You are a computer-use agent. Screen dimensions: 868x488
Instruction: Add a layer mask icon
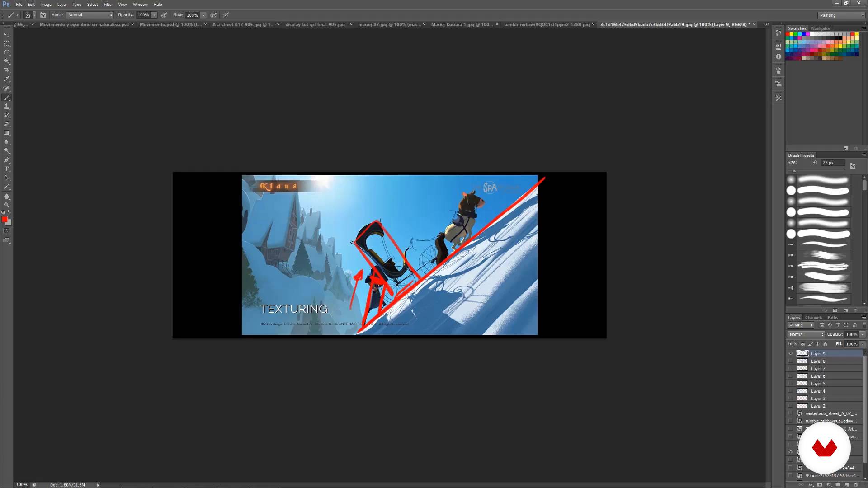tap(819, 485)
